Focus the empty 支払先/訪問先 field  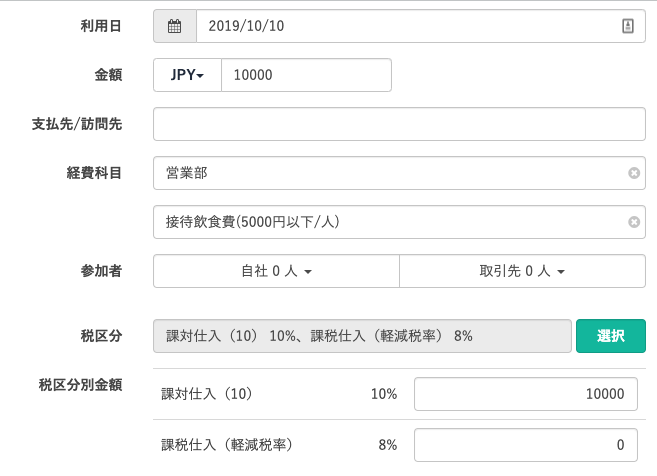(x=399, y=124)
